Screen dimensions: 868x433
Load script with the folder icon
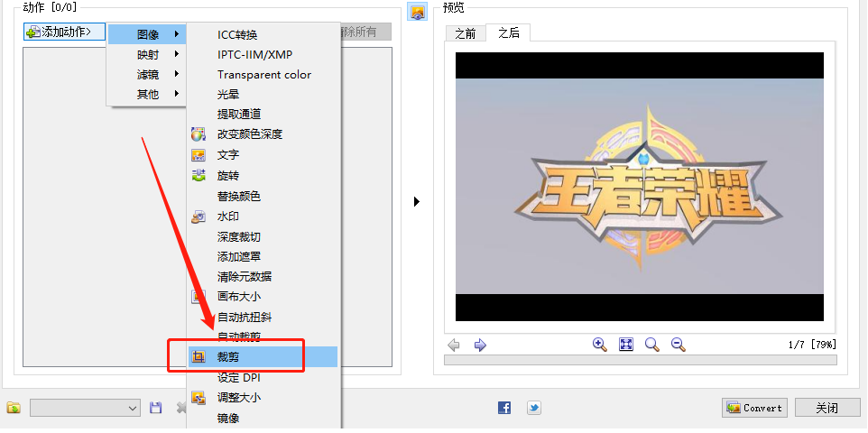click(14, 408)
